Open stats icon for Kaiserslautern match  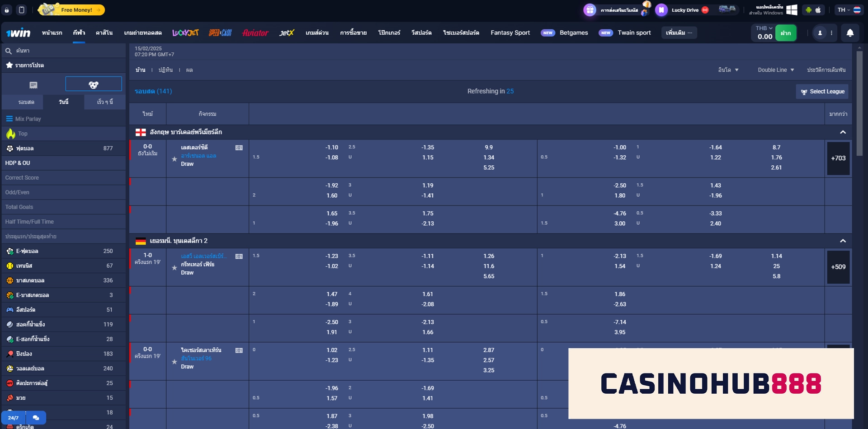239,350
